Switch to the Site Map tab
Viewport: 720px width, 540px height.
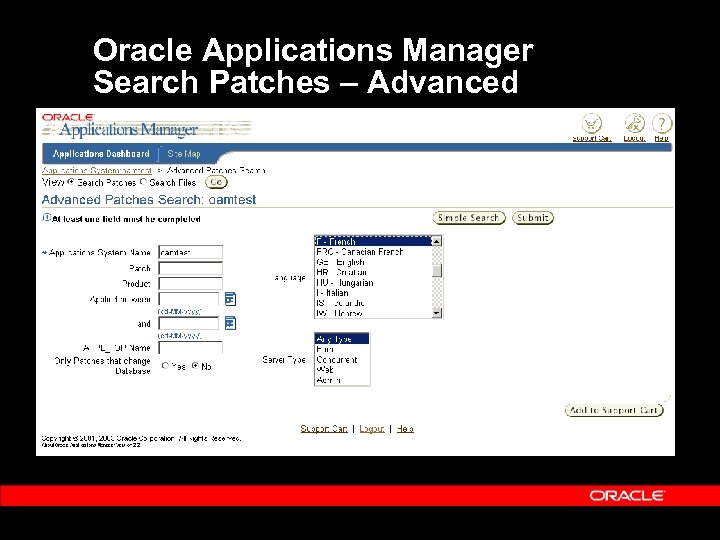(x=184, y=154)
